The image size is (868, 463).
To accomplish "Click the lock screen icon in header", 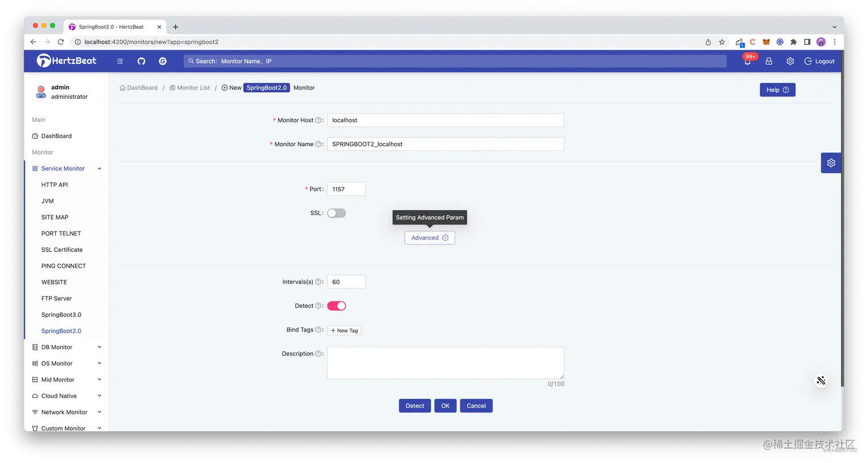I will point(769,61).
